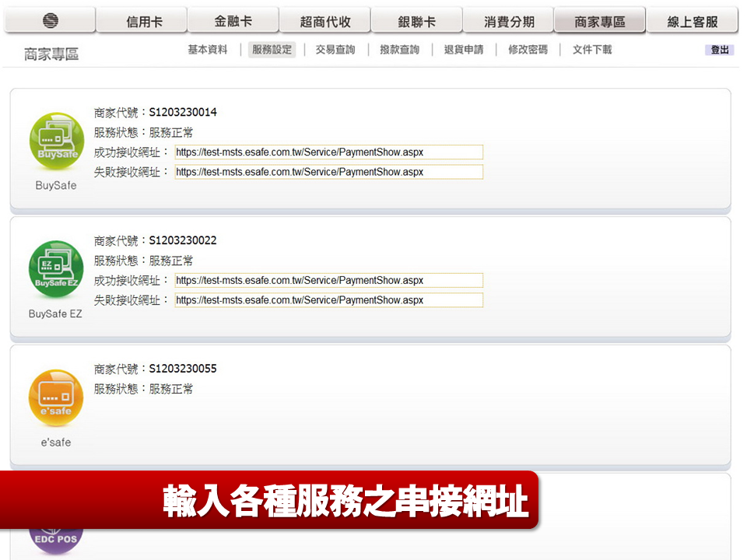Open the 退貨申請 page
This screenshot has height=560, width=747.
click(x=462, y=50)
